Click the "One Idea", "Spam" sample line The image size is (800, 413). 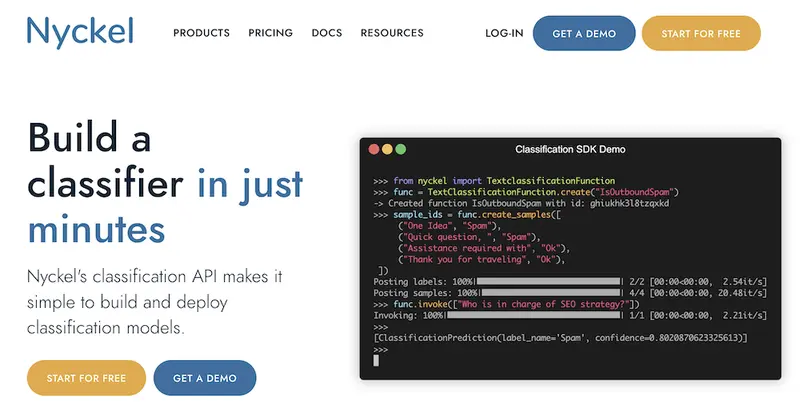[449, 226]
